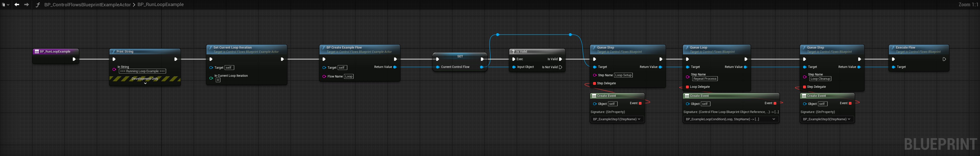This screenshot has width=980, height=156.
Task: Click the Is Not Valid exec output pin
Action: [x=560, y=67]
